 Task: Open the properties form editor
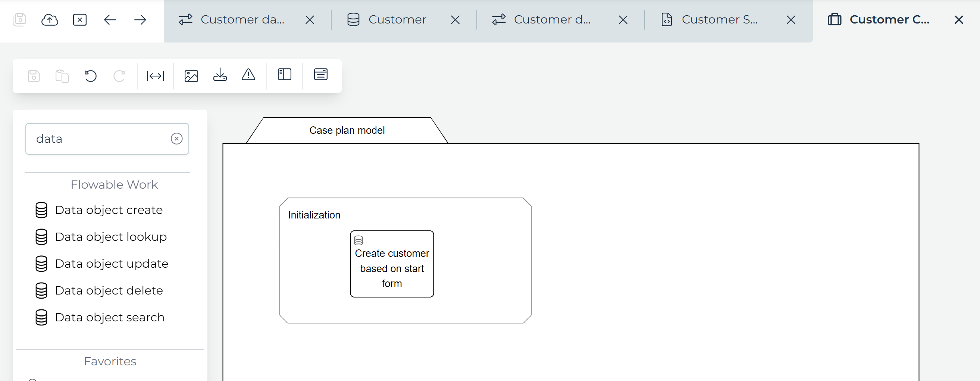(321, 75)
